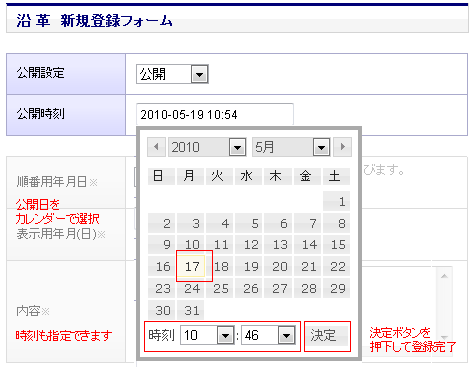Select day 1 in the calendar
The height and width of the screenshot is (368, 476).
(336, 201)
